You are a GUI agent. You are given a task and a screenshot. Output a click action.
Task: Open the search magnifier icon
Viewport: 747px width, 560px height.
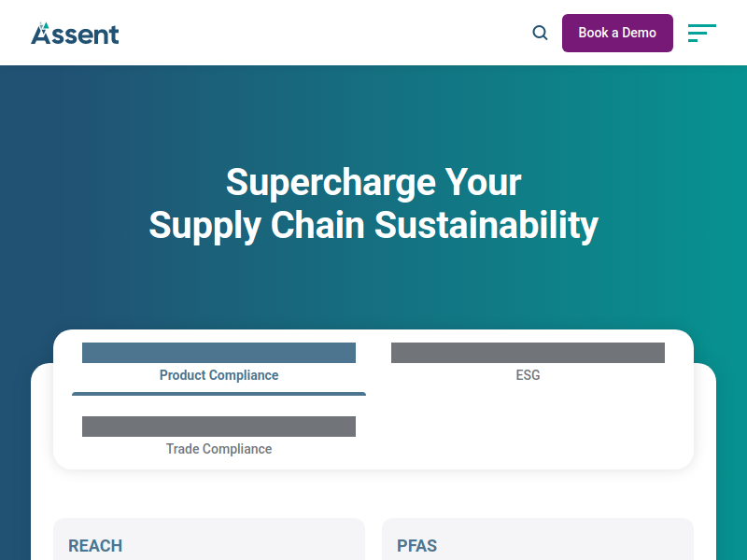pos(540,33)
